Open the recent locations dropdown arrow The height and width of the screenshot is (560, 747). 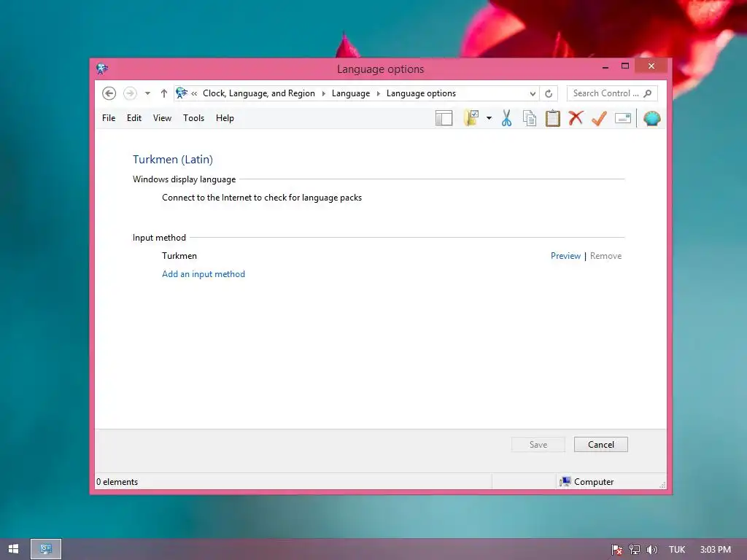(x=147, y=93)
